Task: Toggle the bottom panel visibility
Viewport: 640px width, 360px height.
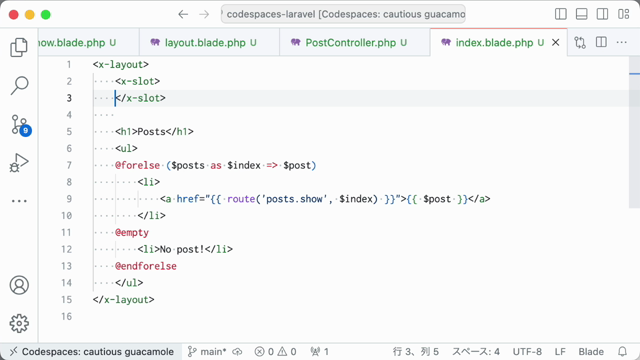Action: 581,14
